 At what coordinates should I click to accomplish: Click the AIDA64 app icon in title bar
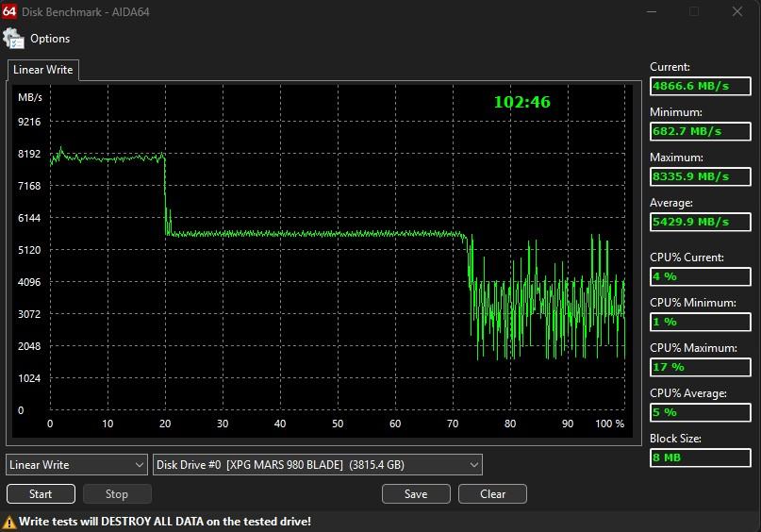click(x=9, y=11)
